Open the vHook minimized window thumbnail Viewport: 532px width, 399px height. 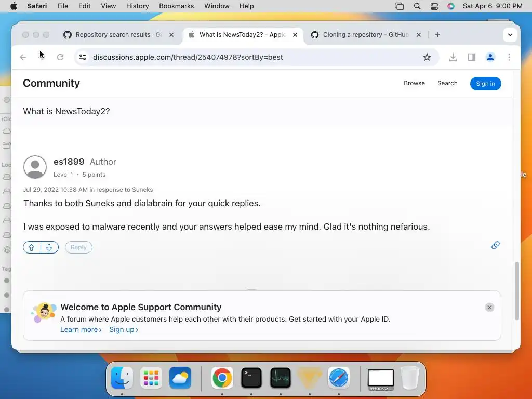[x=381, y=380]
